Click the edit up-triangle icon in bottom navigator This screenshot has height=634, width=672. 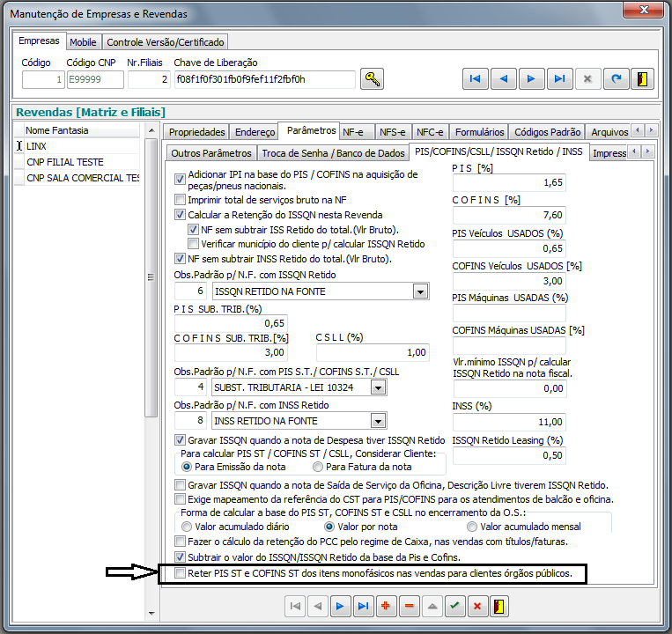click(432, 606)
